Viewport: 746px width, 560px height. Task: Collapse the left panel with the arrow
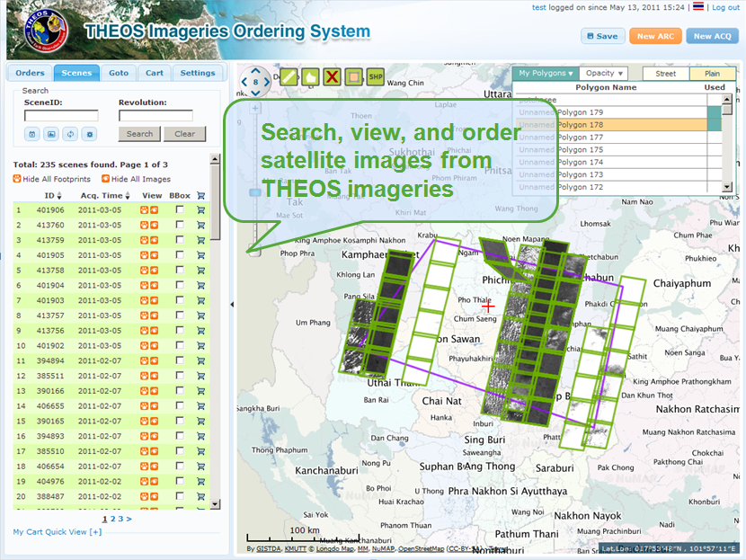pos(232,304)
